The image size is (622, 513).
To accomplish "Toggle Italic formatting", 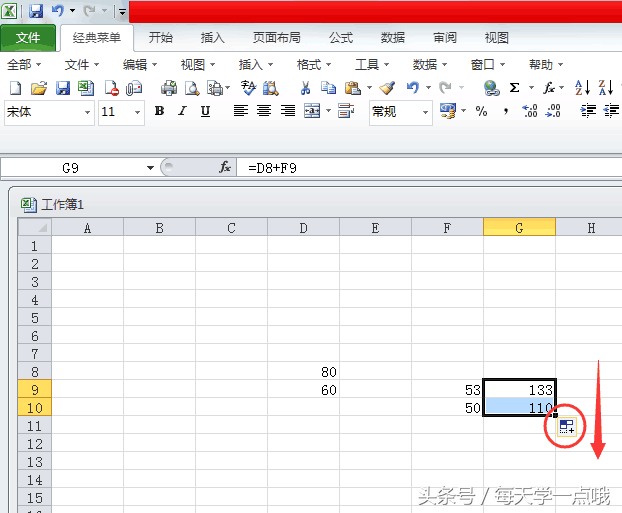I will point(182,111).
